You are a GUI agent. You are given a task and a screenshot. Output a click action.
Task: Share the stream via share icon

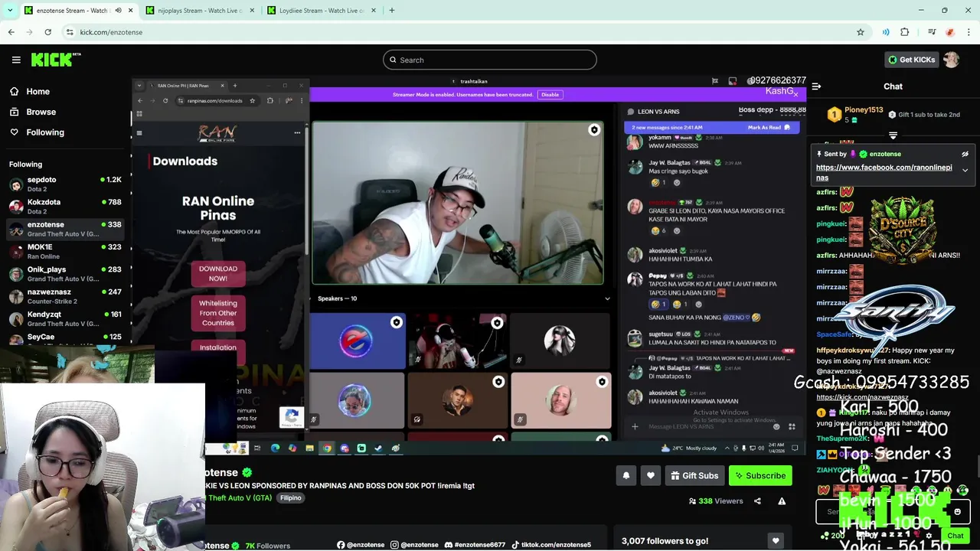(x=757, y=501)
